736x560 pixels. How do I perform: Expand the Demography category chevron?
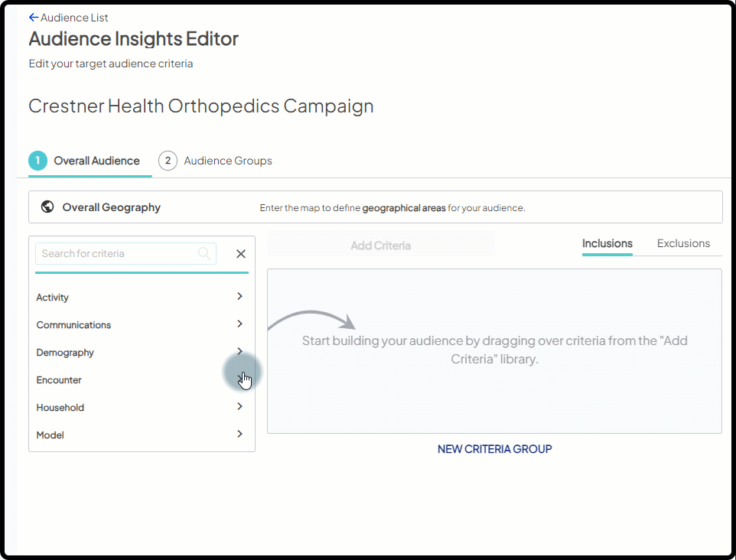[x=239, y=352]
